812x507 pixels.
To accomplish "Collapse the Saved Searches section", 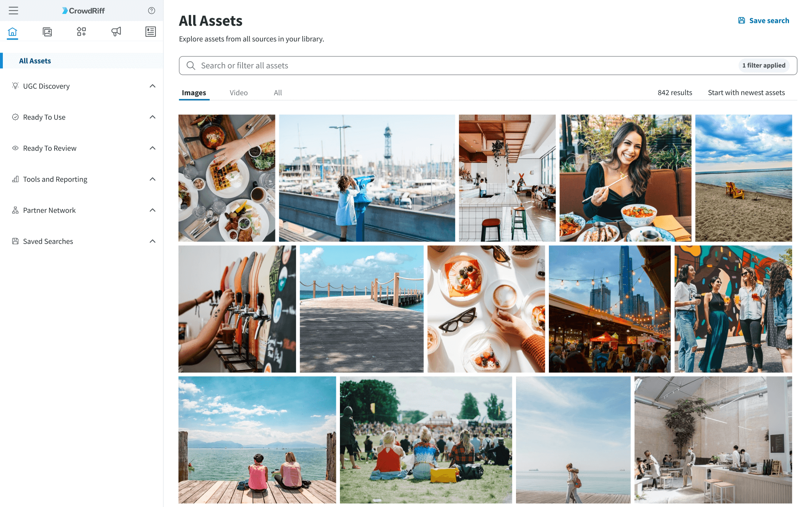I will pyautogui.click(x=152, y=241).
